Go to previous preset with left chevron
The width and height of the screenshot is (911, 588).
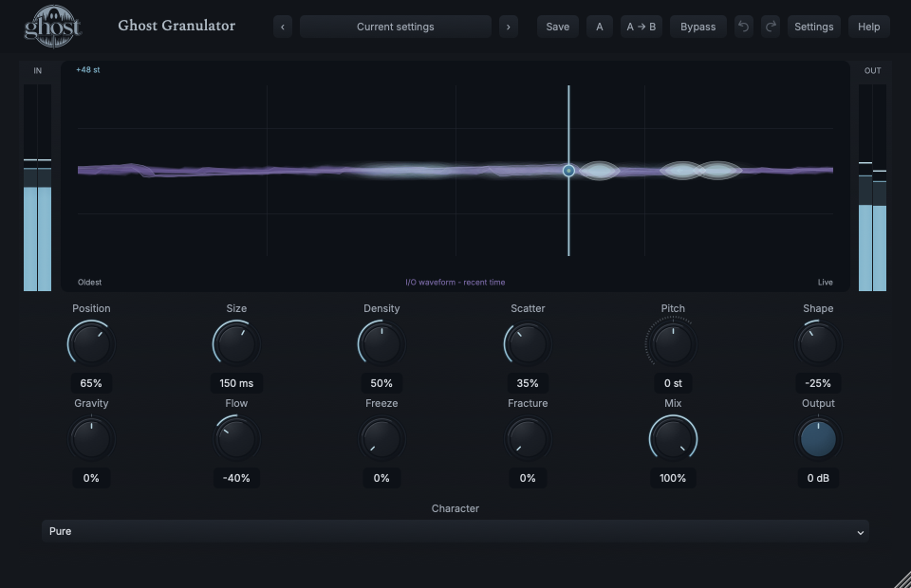coord(283,27)
